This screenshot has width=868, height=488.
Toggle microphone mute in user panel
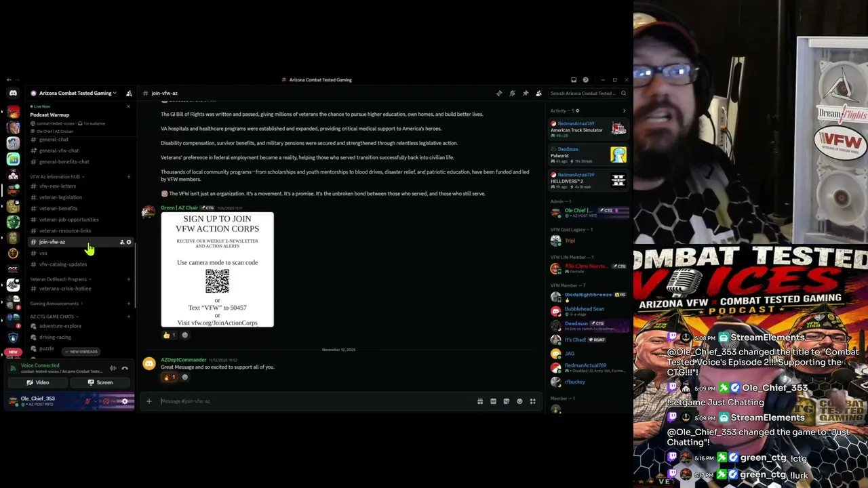(x=87, y=401)
